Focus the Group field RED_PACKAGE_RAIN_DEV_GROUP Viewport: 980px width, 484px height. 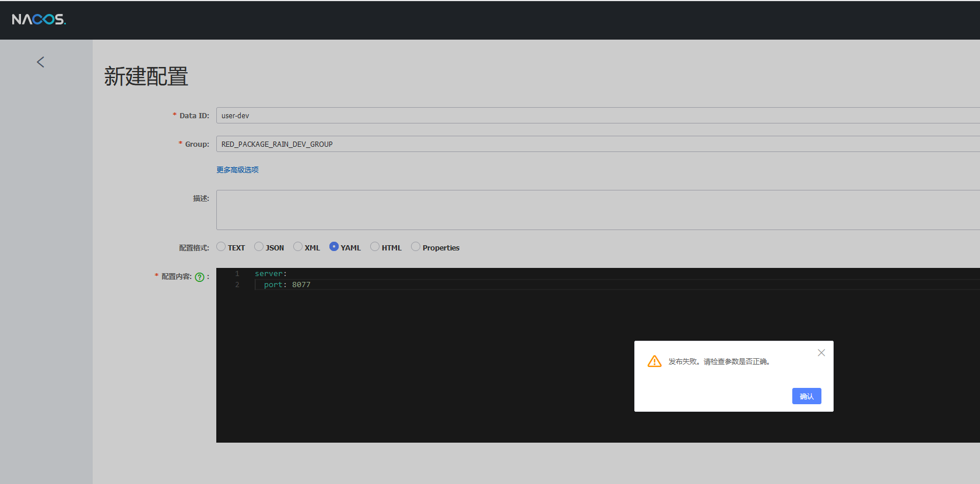[598, 144]
